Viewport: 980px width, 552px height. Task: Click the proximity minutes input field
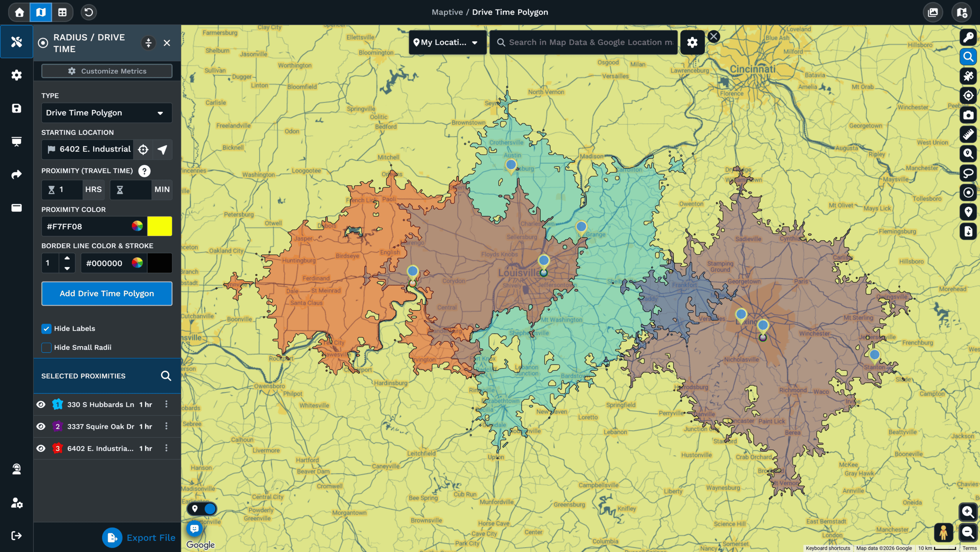tap(131, 190)
